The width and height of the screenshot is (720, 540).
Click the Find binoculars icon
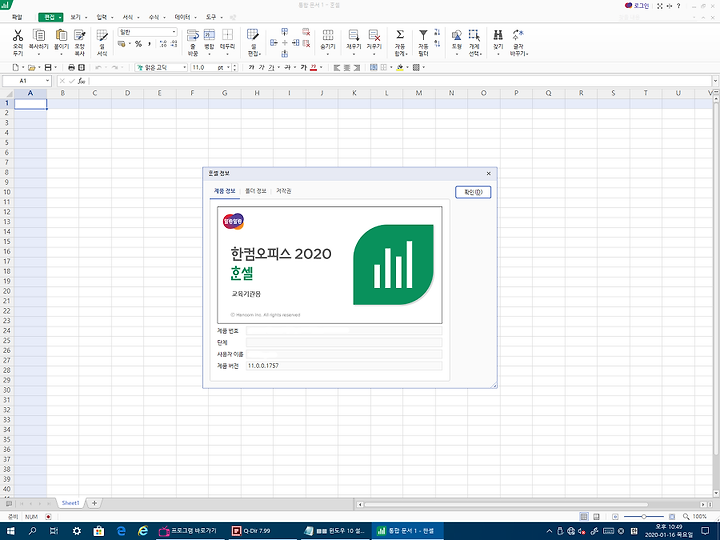498,35
